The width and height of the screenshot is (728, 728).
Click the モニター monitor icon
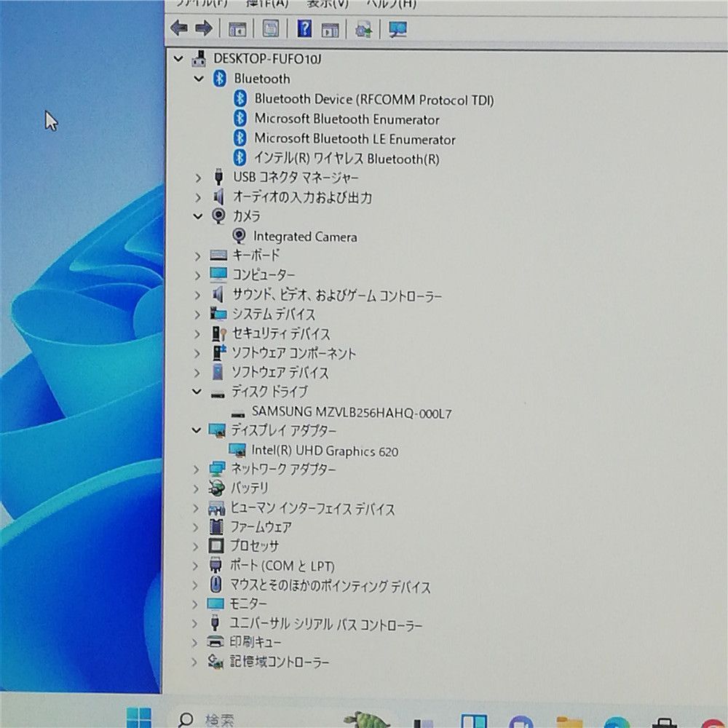pyautogui.click(x=215, y=603)
